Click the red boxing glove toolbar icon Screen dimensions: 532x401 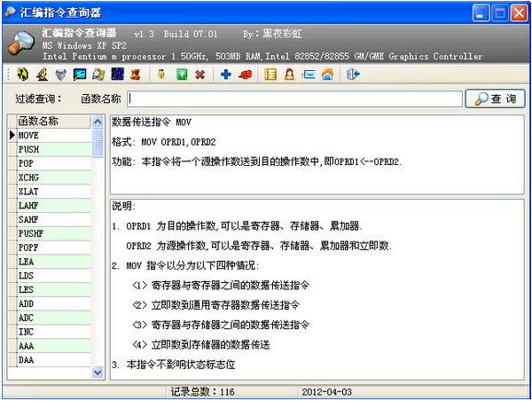pos(245,75)
